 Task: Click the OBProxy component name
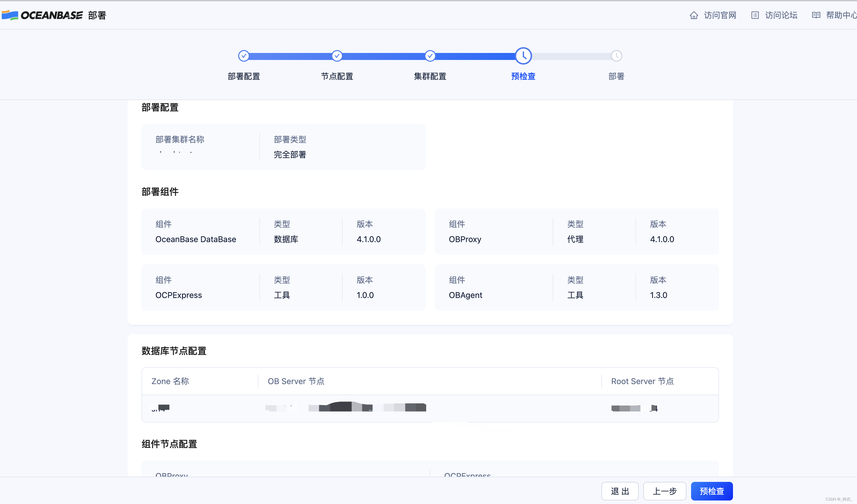(465, 239)
